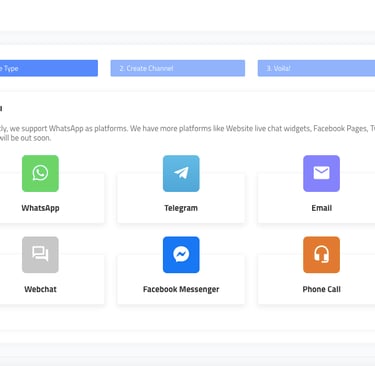Click the Phone Call label

tap(321, 289)
